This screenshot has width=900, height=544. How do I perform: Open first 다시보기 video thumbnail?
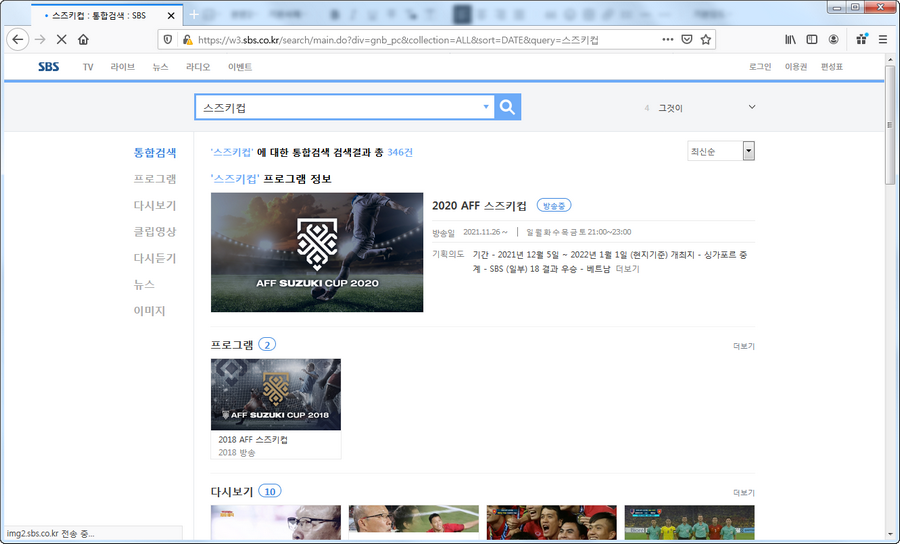pos(276,523)
